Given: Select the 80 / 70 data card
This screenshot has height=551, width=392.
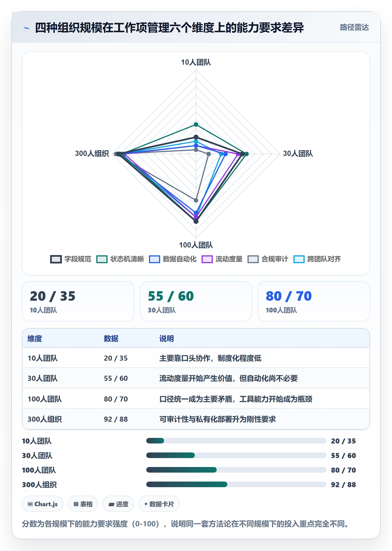Looking at the screenshot, I should [314, 301].
